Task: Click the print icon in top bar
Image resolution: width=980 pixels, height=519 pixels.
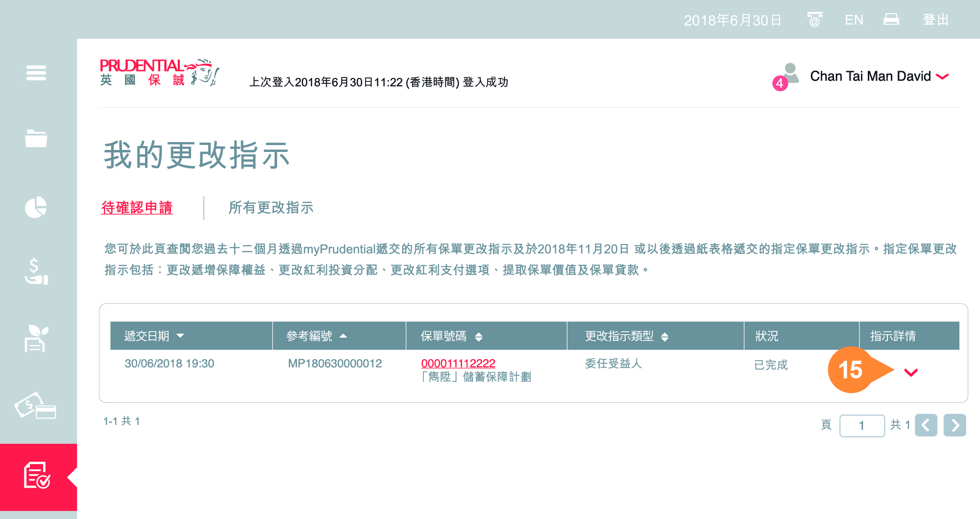Action: [x=891, y=20]
